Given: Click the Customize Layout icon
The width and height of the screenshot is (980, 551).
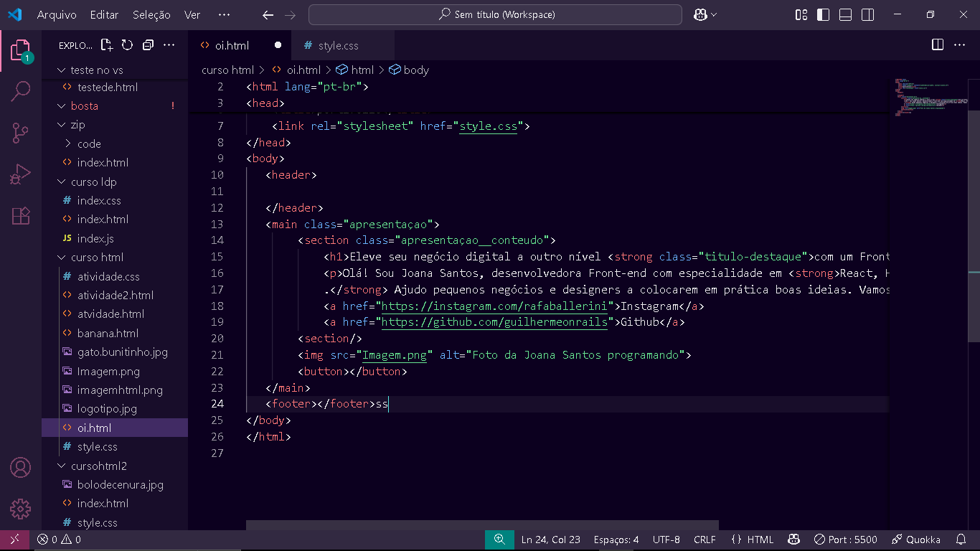Looking at the screenshot, I should click(x=801, y=14).
